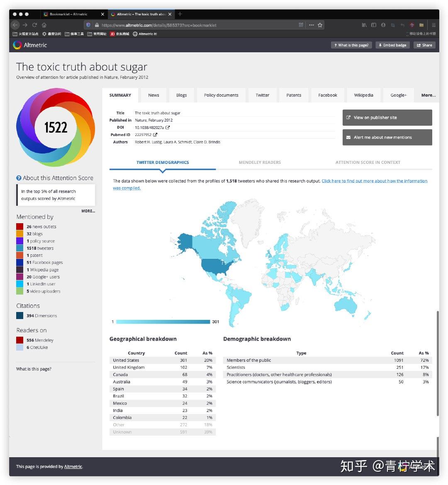The height and width of the screenshot is (485, 448).
Task: Click the Alert me about new mentions button
Action: point(387,137)
